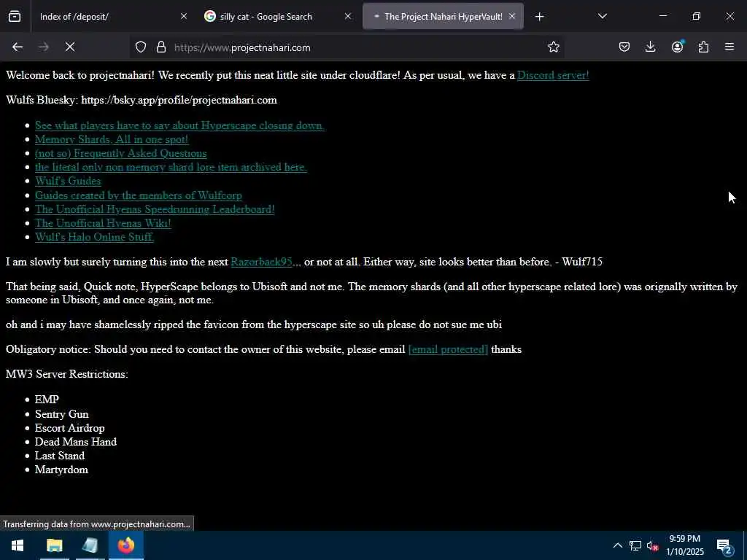Open The Unofficial Hyenas Wiki link
This screenshot has width=747, height=560.
[103, 223]
